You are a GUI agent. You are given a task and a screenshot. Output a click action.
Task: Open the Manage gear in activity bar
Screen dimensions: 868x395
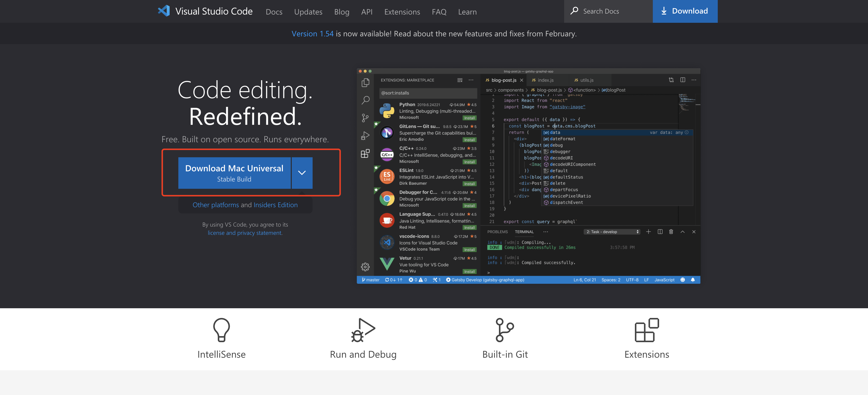click(x=365, y=267)
